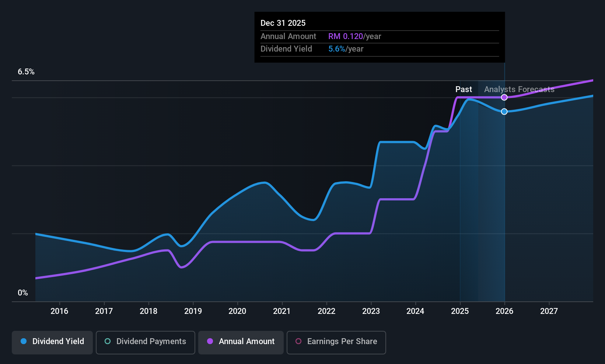Select the 2018 axis label
This screenshot has width=605, height=364.
[148, 311]
